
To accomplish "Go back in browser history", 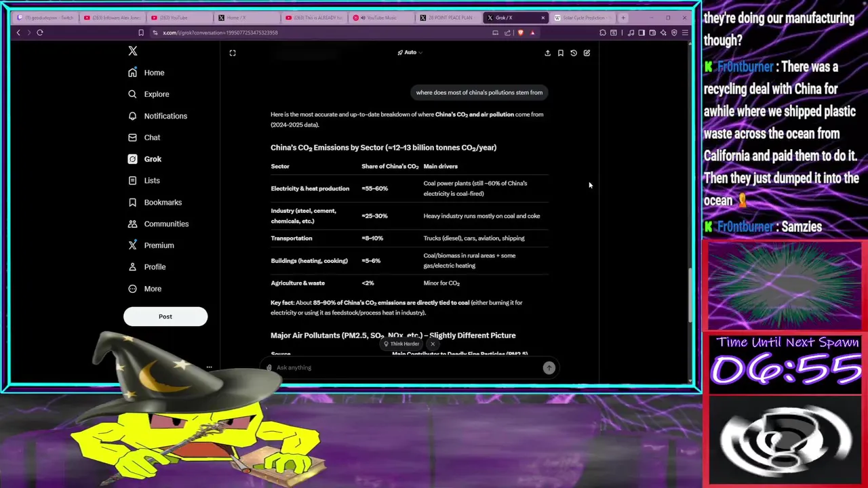I will 18,33.
